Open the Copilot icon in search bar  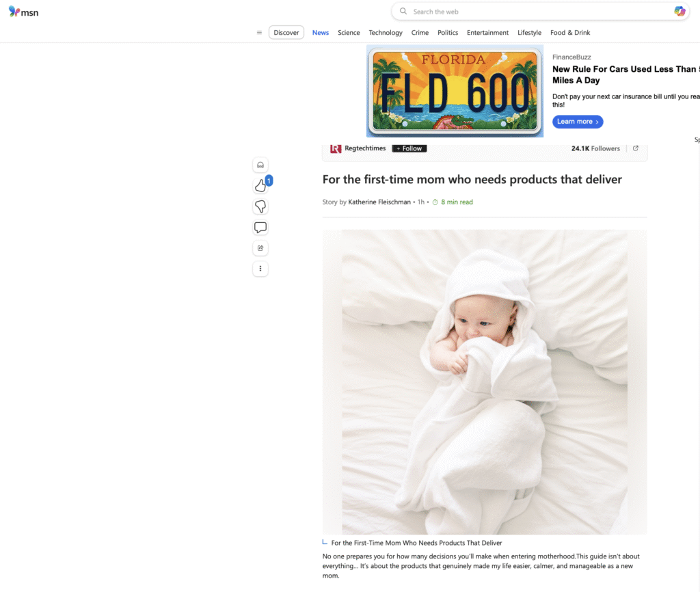679,12
